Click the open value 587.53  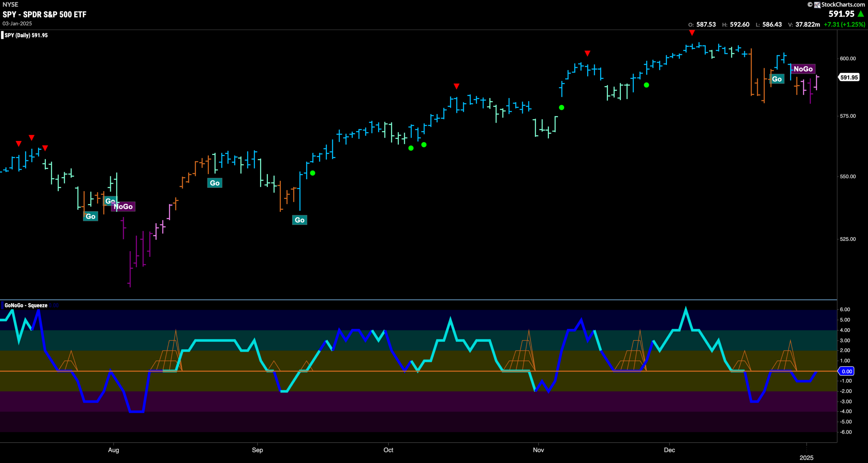pos(706,24)
